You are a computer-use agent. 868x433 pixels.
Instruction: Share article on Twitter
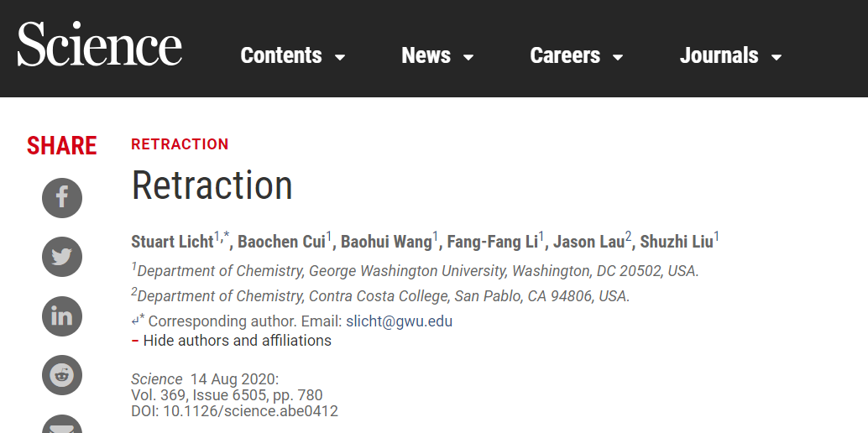62,257
